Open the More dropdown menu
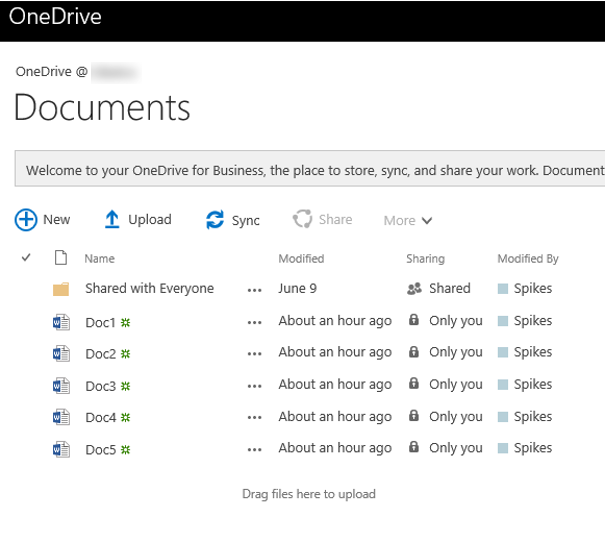Screen dimensions: 605x542 (408, 221)
